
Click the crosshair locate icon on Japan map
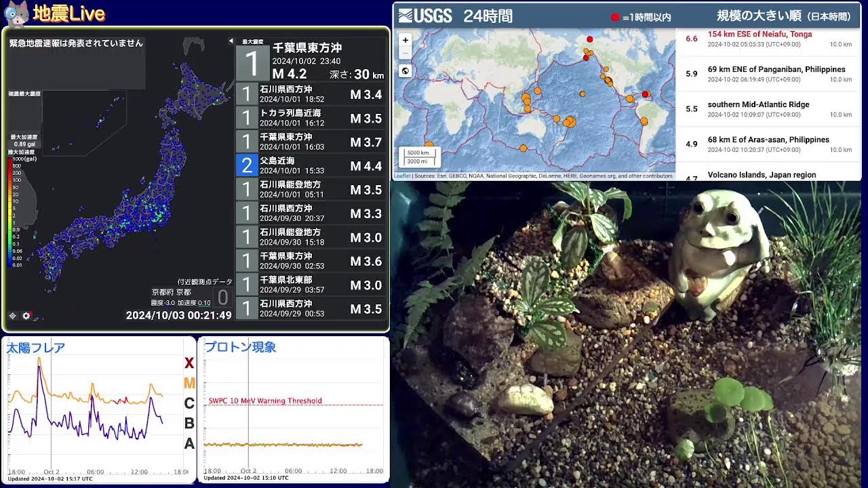pyautogui.click(x=12, y=316)
